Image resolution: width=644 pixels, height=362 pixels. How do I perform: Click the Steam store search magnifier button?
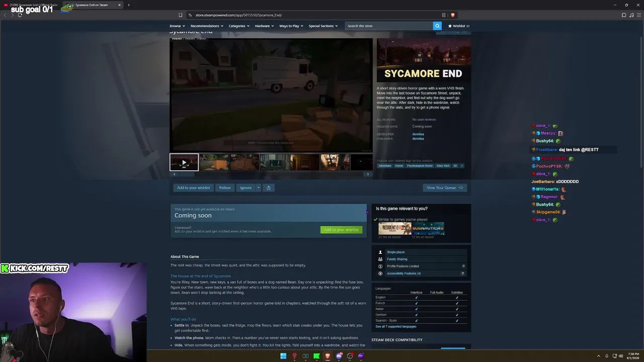click(437, 26)
